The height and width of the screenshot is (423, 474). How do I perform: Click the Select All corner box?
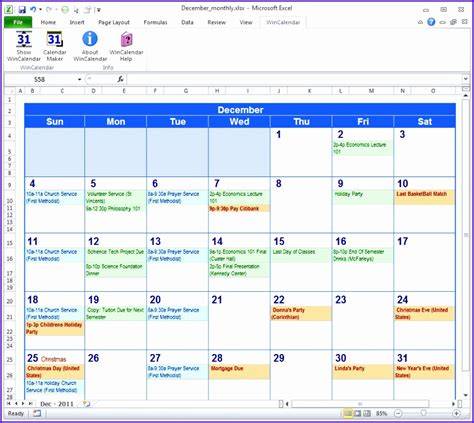pos(10,91)
